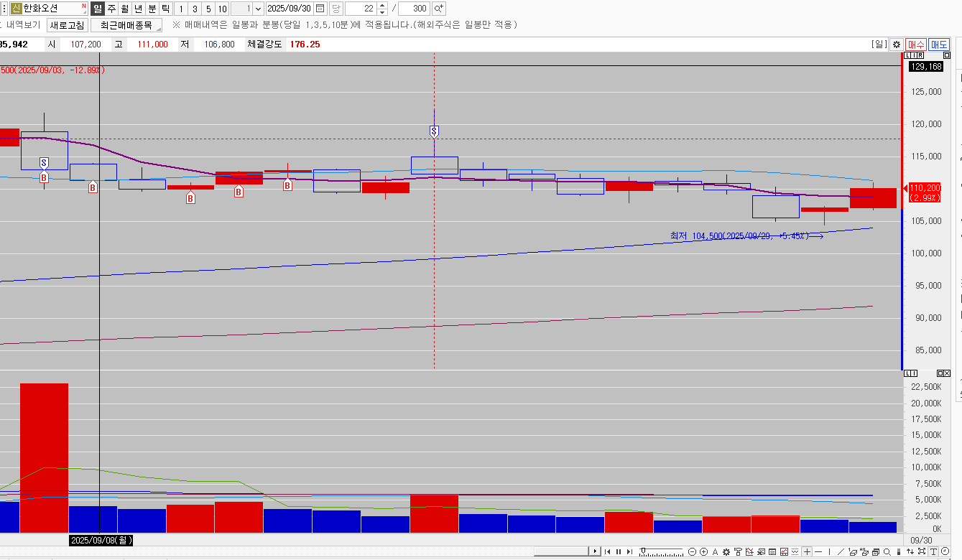
Task: Click the zoom in plus circle icon
Action: 703,551
